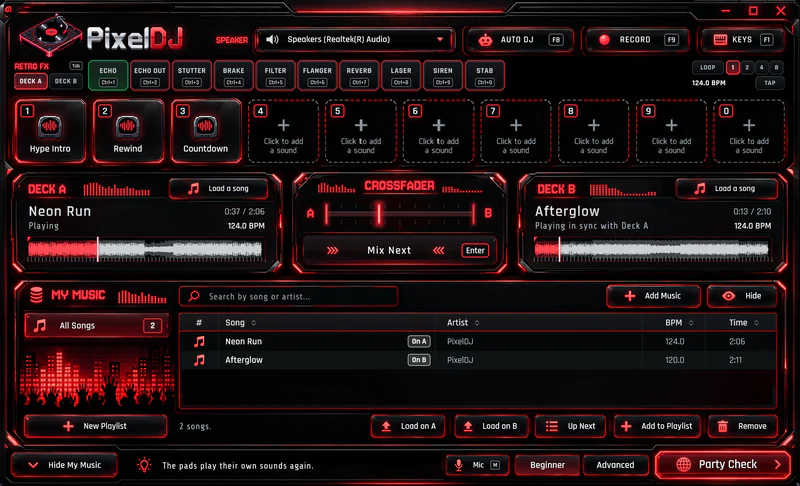800x486 pixels.
Task: Click the lightbulb tip icon
Action: [x=144, y=465]
